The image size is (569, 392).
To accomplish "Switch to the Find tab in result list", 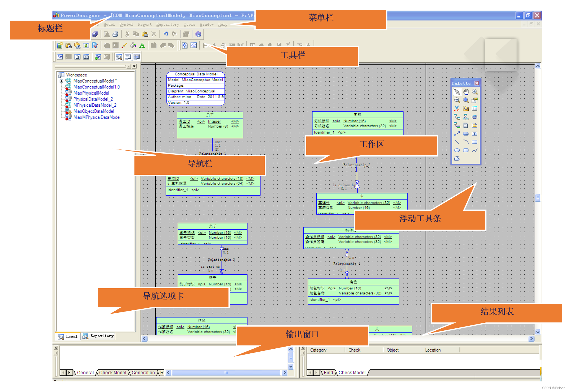I will coord(328,373).
